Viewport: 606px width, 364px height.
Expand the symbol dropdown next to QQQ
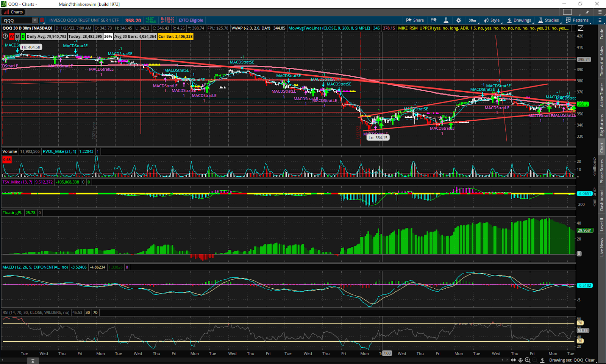(35, 20)
